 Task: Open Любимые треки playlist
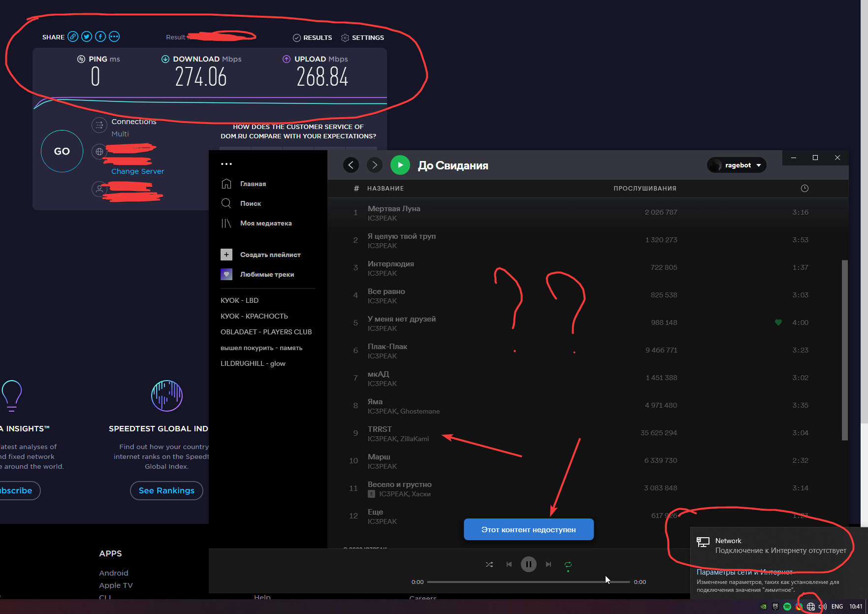[257, 274]
